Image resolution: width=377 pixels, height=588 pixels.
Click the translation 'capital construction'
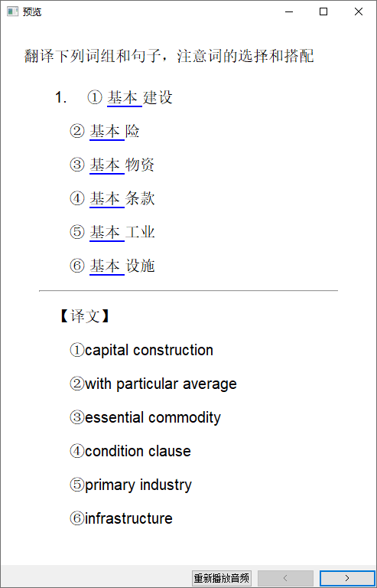coord(149,350)
